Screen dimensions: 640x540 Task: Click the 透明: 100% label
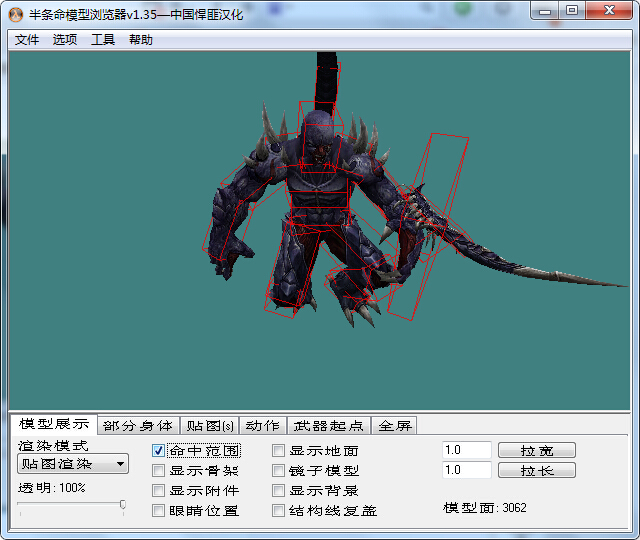[52, 487]
